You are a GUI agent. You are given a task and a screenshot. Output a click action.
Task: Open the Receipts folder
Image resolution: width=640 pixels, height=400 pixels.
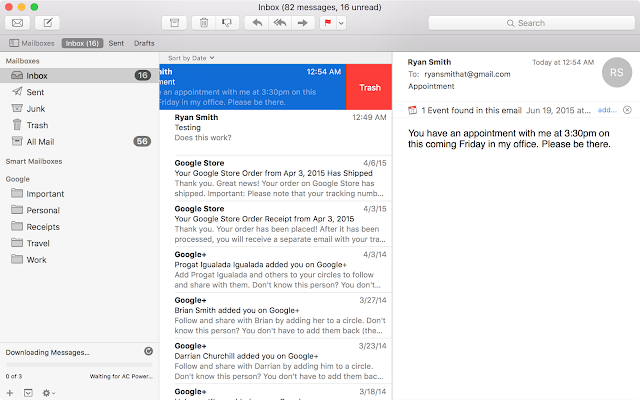pyautogui.click(x=78, y=227)
